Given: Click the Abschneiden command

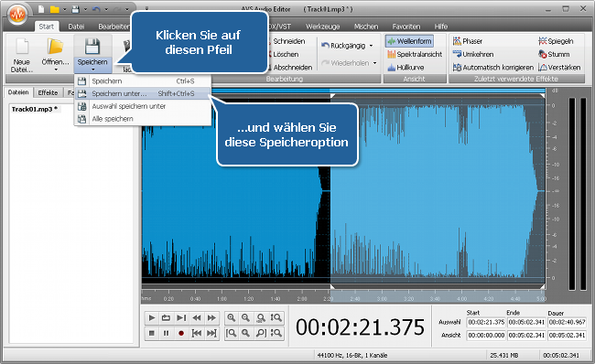Looking at the screenshot, I should pyautogui.click(x=292, y=68).
